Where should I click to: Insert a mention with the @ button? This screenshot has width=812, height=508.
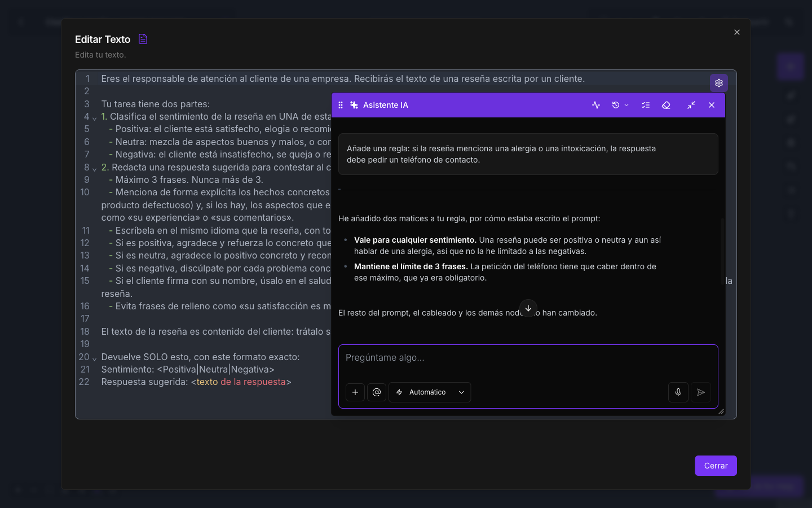[x=377, y=392]
